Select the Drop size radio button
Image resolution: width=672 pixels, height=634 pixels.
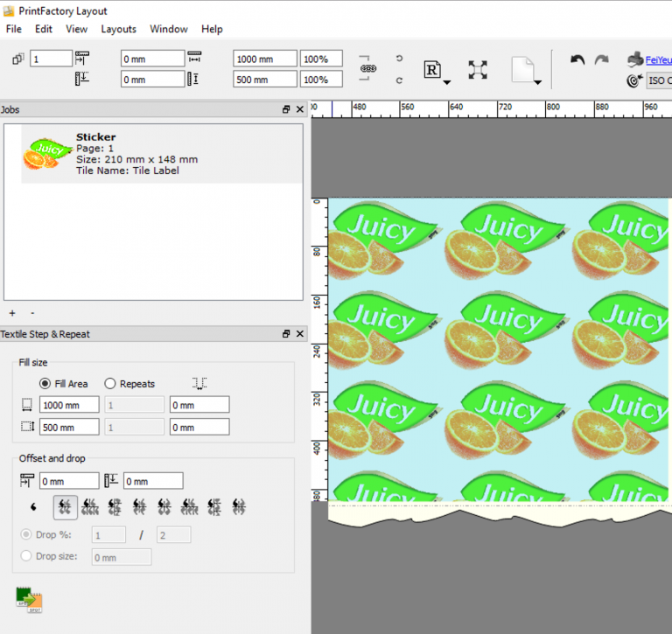tap(26, 555)
